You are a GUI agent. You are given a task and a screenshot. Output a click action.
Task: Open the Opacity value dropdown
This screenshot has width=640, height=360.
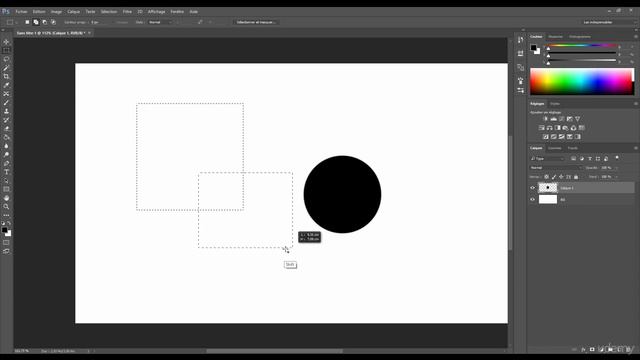(616, 168)
